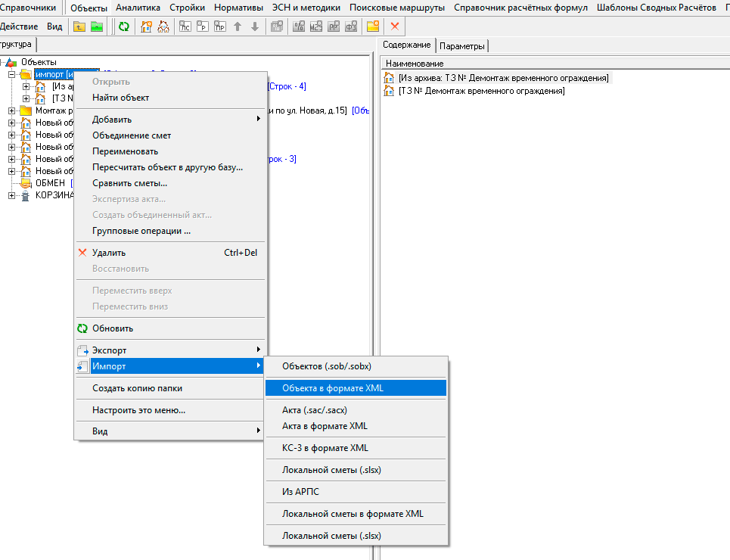This screenshot has height=560, width=730.
Task: Expand the КОРЗИНА tree node
Action: coord(12,195)
